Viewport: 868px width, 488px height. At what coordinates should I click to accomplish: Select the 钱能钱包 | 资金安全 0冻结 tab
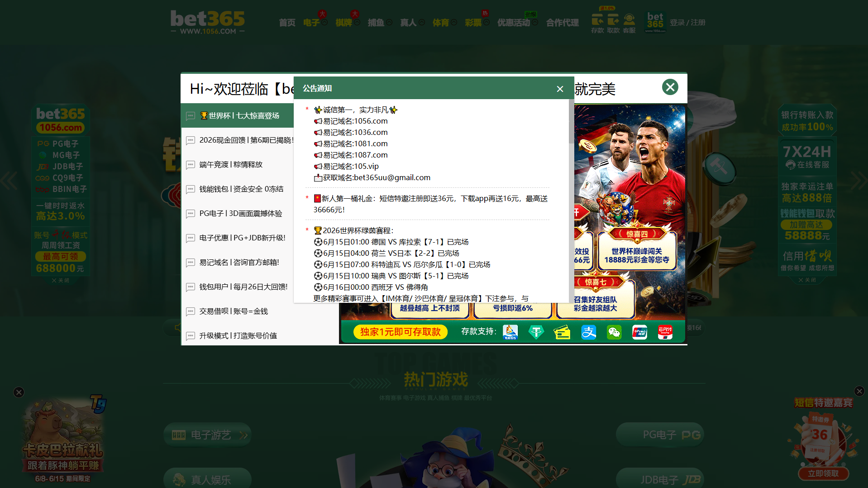238,189
